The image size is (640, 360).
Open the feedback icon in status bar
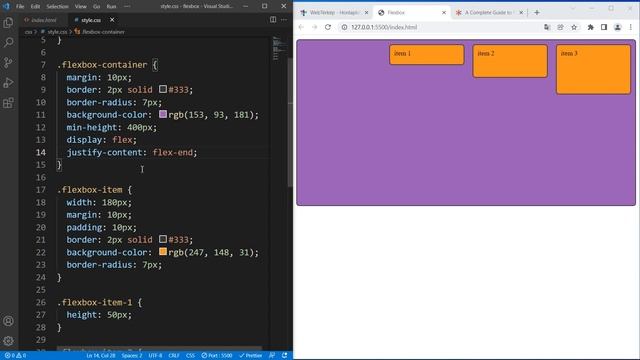[x=272, y=356]
